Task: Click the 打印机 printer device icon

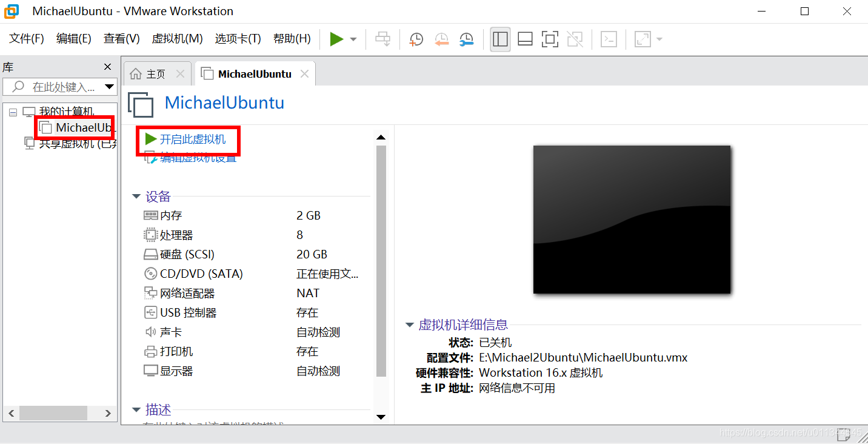Action: (150, 351)
